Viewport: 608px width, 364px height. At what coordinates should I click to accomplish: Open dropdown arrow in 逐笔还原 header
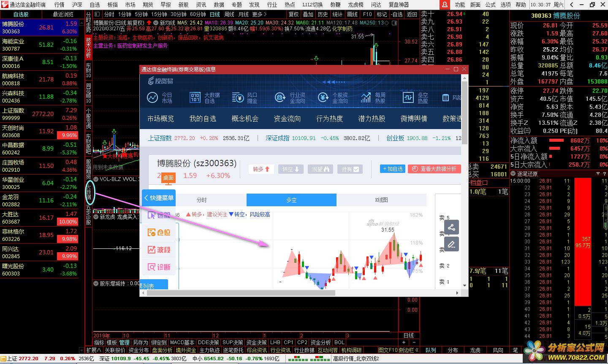[597, 174]
